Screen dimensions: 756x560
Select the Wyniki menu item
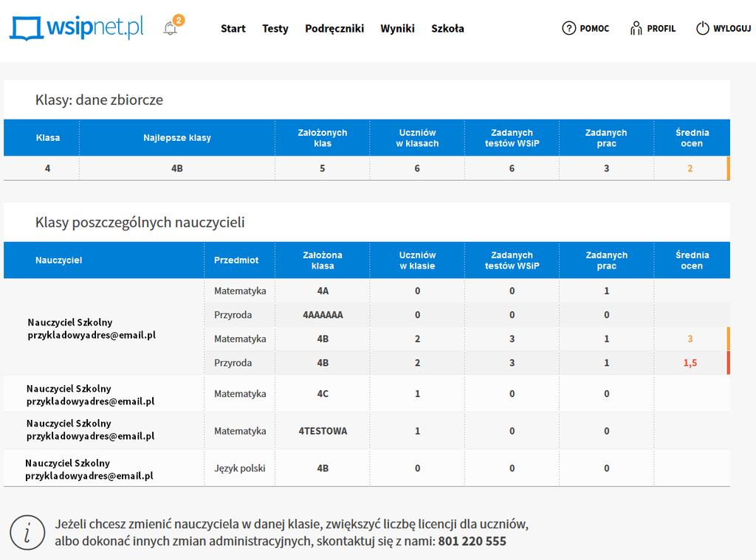pos(397,29)
